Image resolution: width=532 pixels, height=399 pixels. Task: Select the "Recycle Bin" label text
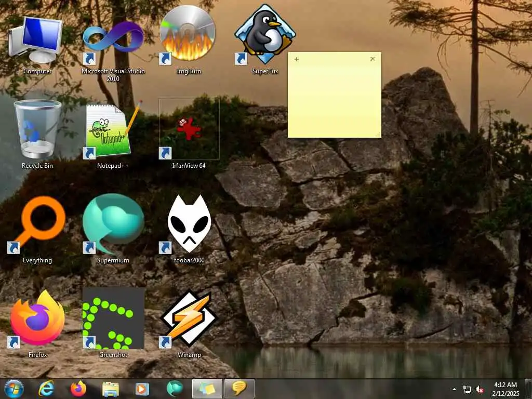[37, 166]
